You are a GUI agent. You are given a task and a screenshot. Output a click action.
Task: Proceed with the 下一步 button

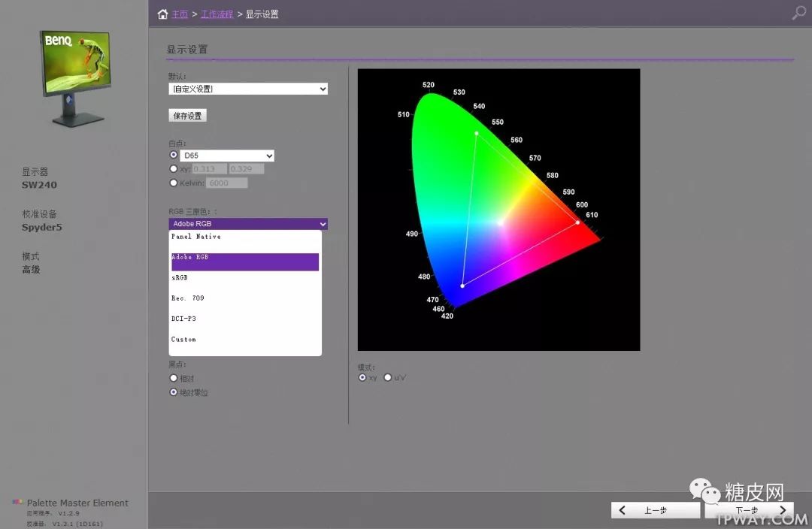[748, 510]
